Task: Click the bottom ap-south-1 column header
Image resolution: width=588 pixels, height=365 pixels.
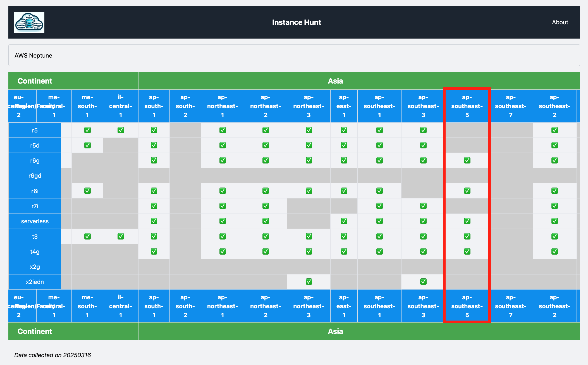Action: click(154, 306)
